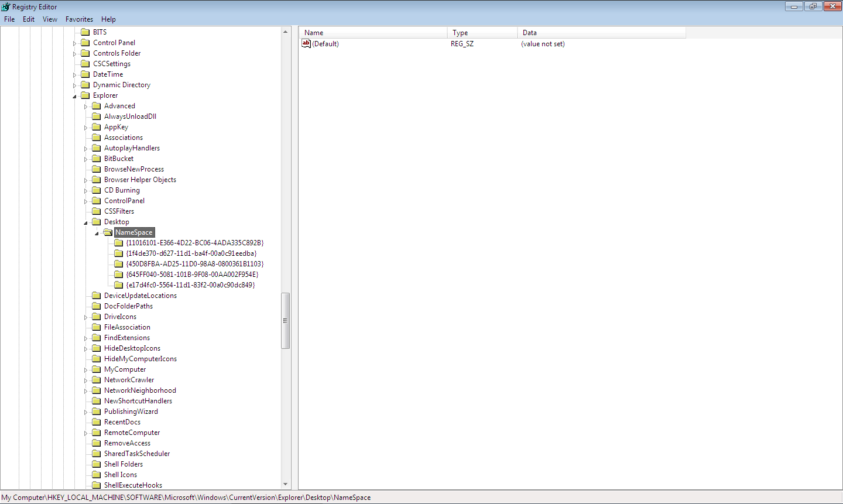Viewport: 843px width, 504px height.
Task: Select the {e17d4fc0-5564-11d1-83f2-00a0c90dc849} key
Action: tap(190, 285)
